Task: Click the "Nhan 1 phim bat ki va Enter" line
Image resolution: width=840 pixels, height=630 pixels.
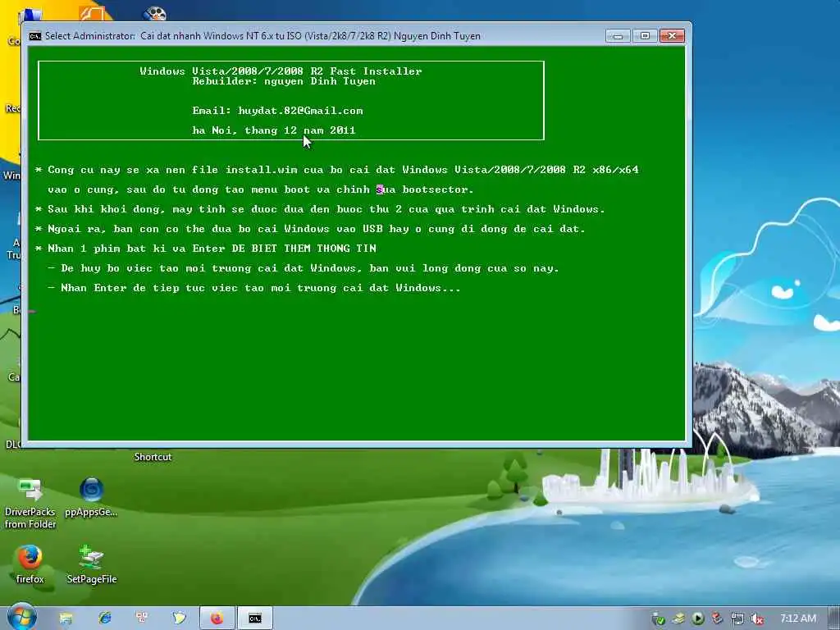Action: pyautogui.click(x=206, y=249)
